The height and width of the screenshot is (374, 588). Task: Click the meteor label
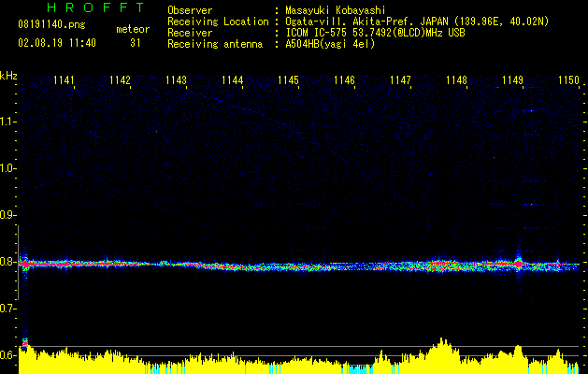[133, 29]
